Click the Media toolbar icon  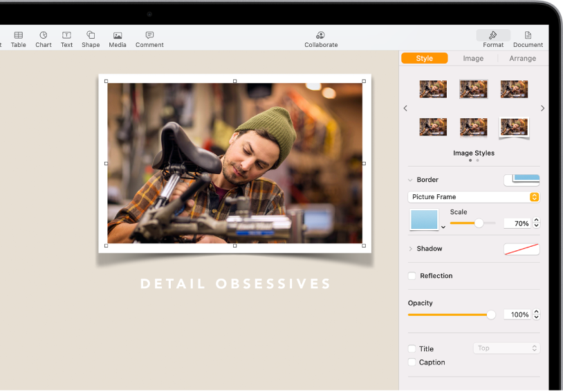click(118, 35)
